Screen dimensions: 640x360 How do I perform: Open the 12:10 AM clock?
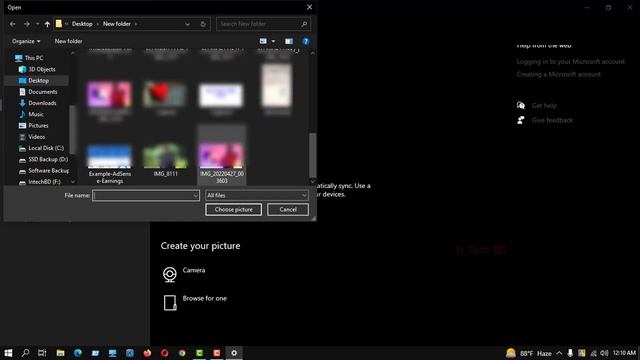click(624, 353)
